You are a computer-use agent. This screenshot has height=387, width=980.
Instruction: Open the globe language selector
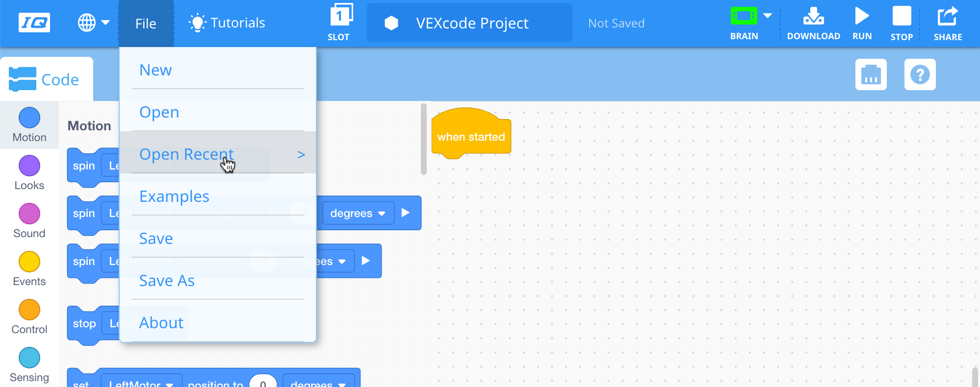point(87,23)
